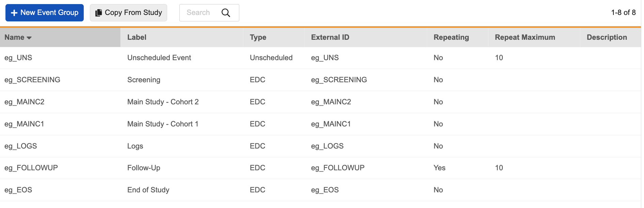Click the magnifying glass search icon
Viewport: 644px width, 208px height.
[x=226, y=13]
